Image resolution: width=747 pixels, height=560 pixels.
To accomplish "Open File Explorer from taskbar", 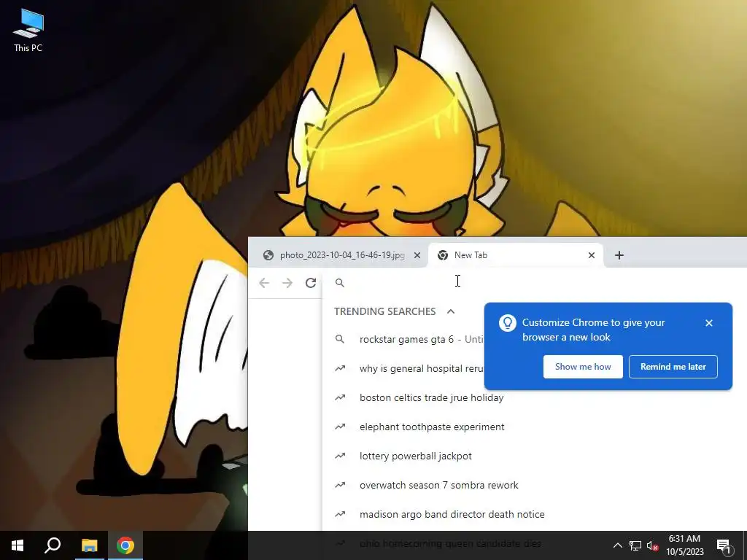I will 89,545.
